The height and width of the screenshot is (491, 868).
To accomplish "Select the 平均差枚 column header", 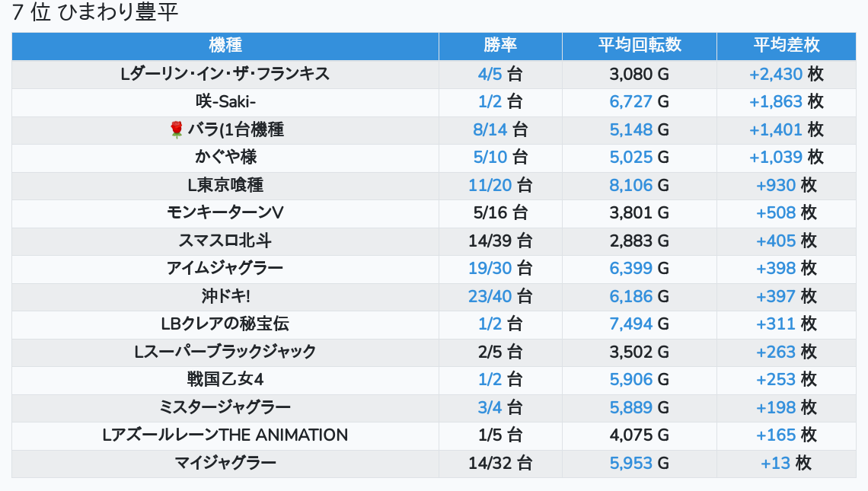I will tap(787, 45).
